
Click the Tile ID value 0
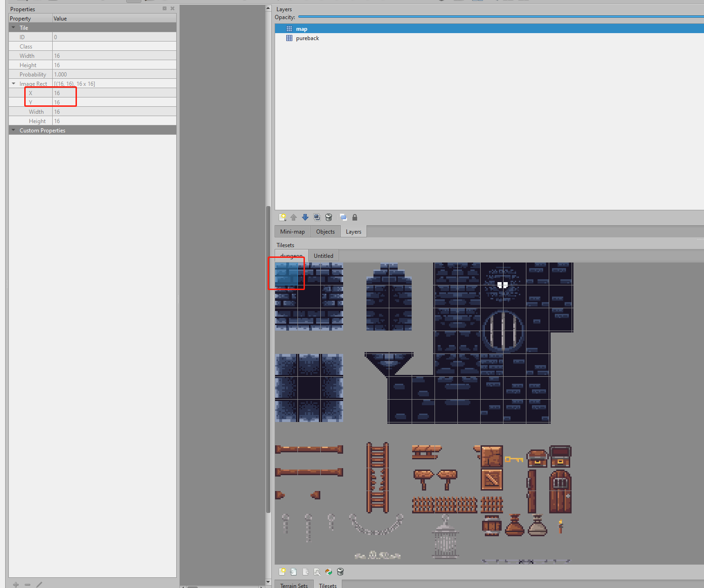pyautogui.click(x=114, y=37)
